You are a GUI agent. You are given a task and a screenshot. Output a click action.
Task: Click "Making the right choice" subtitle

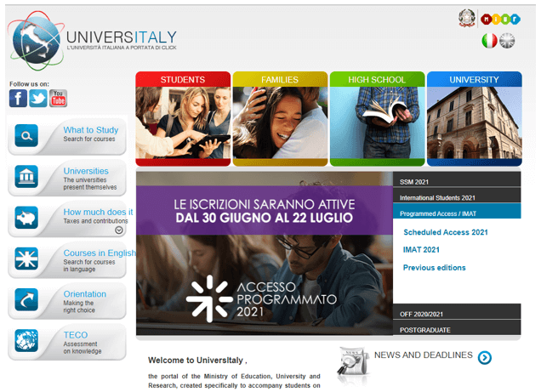tap(79, 306)
